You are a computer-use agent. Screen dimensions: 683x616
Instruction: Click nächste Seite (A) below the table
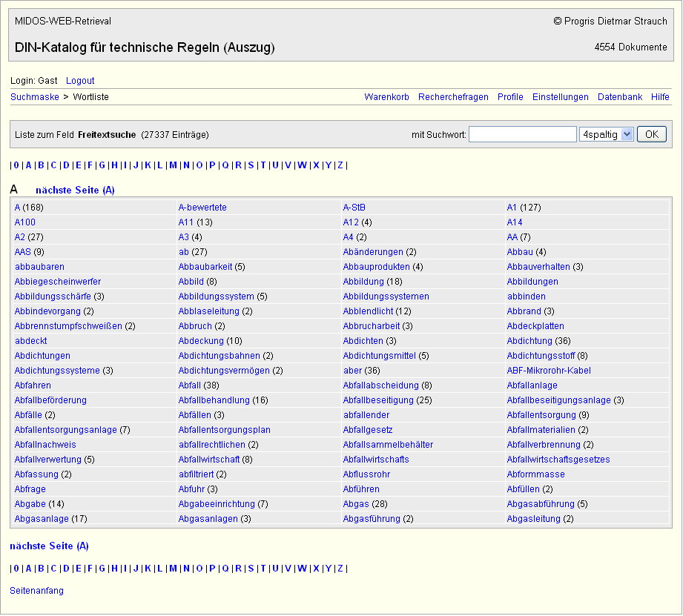pos(49,546)
